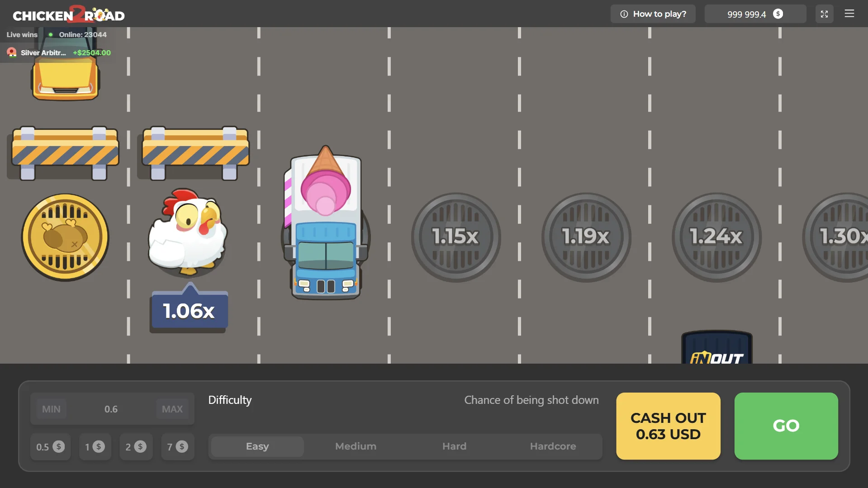Viewport: 868px width, 488px height.
Task: Select the 7 $ quick bet
Action: click(177, 447)
